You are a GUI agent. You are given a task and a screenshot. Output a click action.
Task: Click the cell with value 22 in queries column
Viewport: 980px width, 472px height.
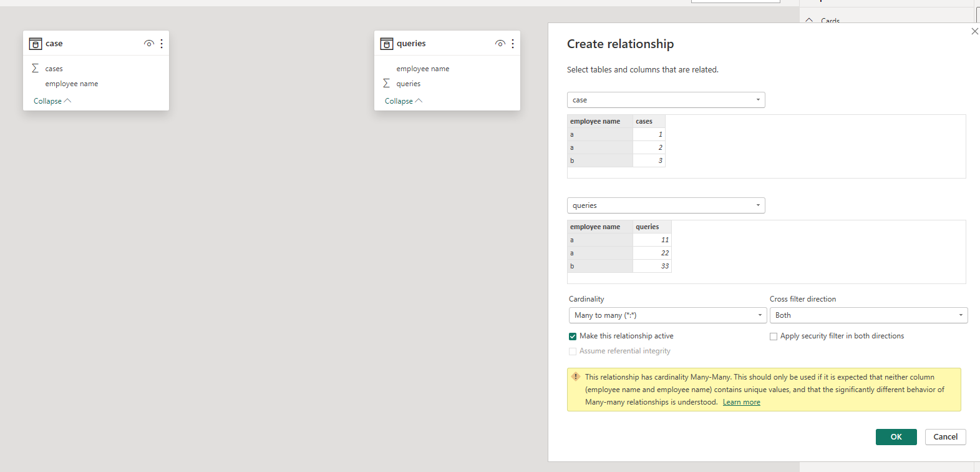(x=652, y=253)
